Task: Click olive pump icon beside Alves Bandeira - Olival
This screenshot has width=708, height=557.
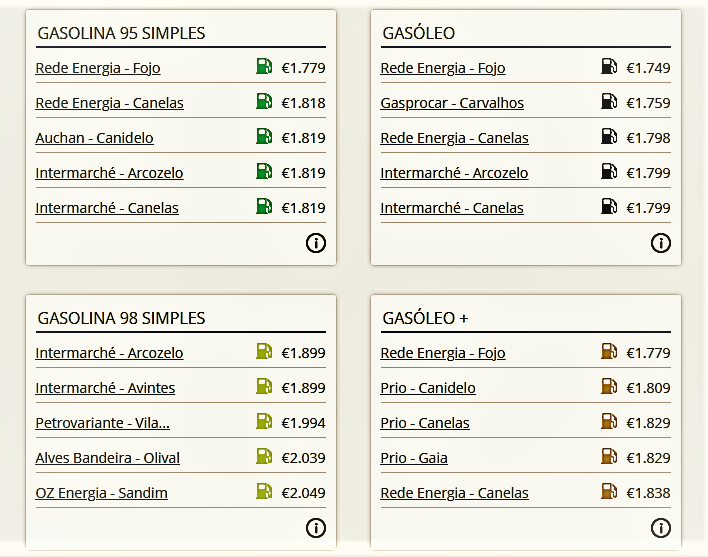Action: tap(264, 456)
